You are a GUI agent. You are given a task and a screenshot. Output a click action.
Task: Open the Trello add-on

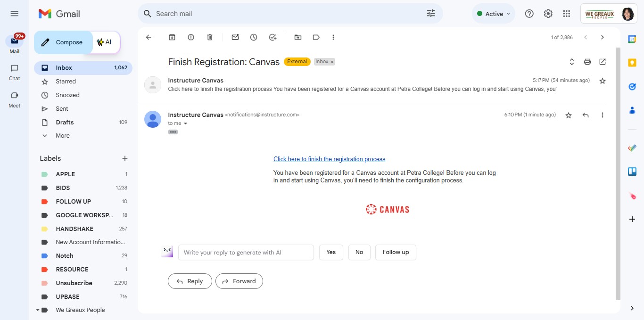pos(632,171)
